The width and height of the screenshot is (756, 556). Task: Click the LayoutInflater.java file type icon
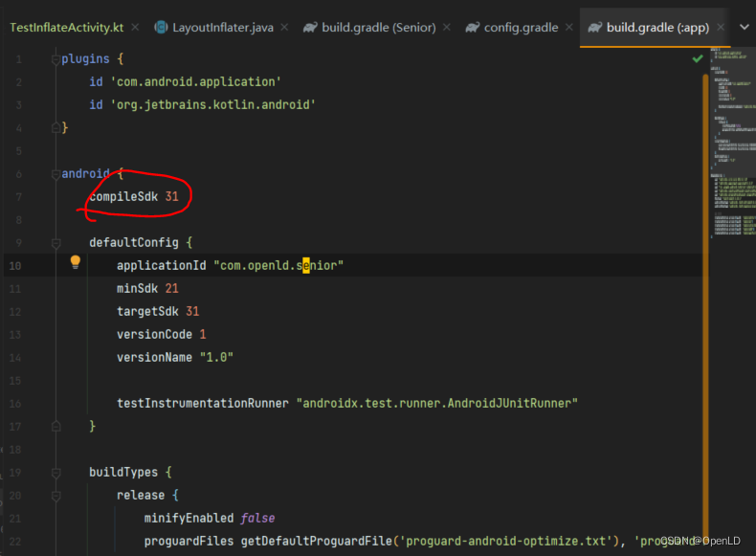click(161, 27)
